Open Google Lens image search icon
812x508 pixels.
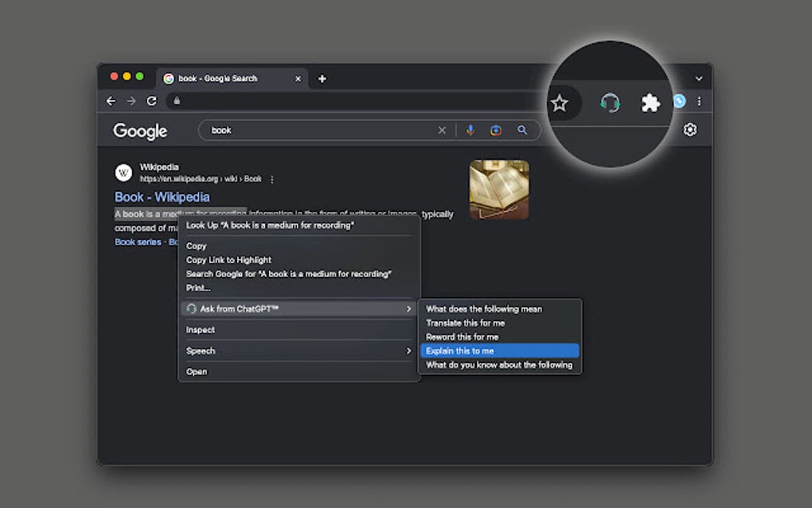(x=496, y=131)
